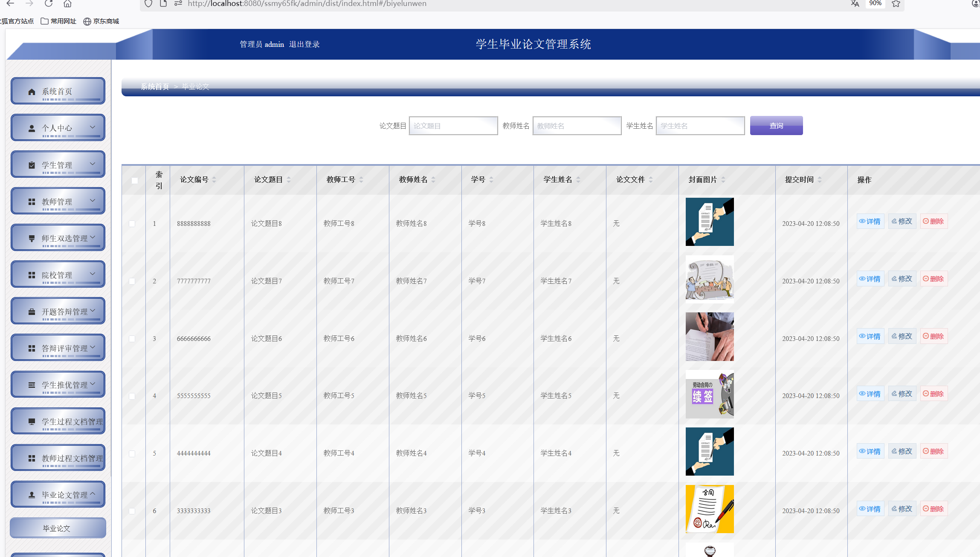Check the row checkbox for 论文题目8
Image resolution: width=980 pixels, height=557 pixels.
(132, 223)
